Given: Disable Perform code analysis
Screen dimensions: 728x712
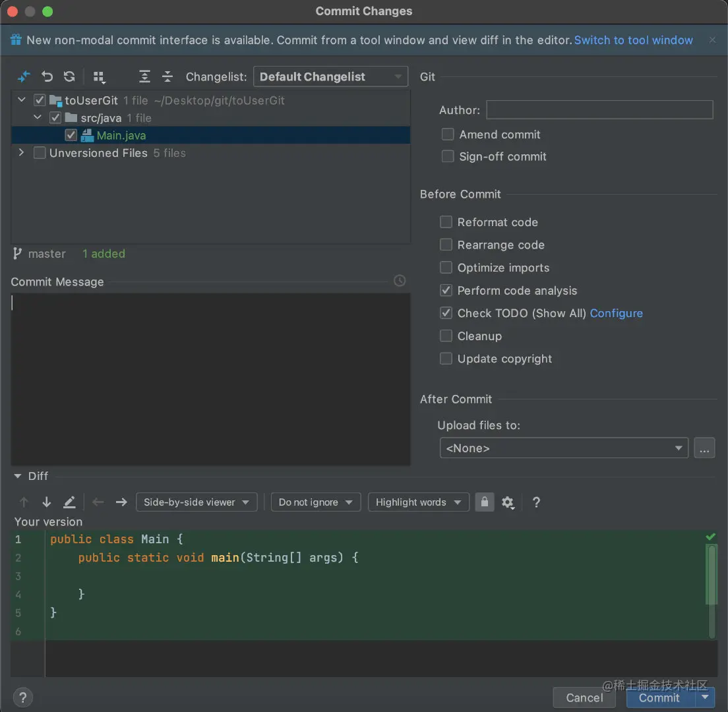Looking at the screenshot, I should pos(446,290).
